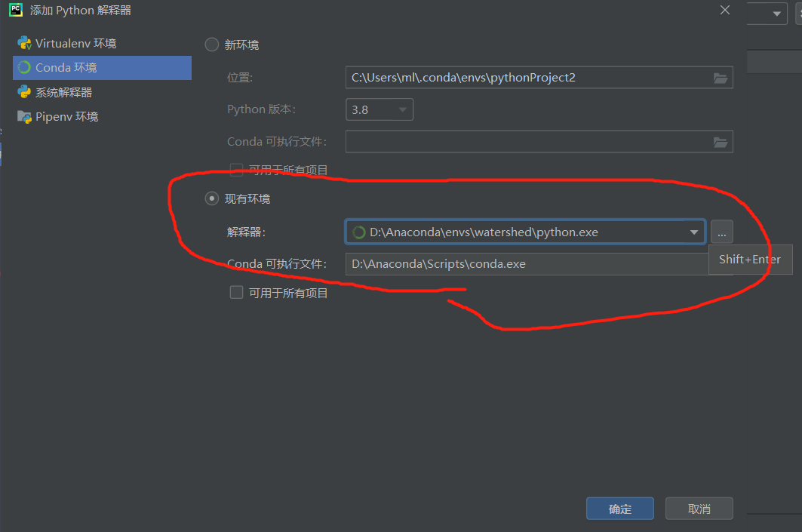
Task: Click the conda icon in interpreter field
Action: coord(359,232)
